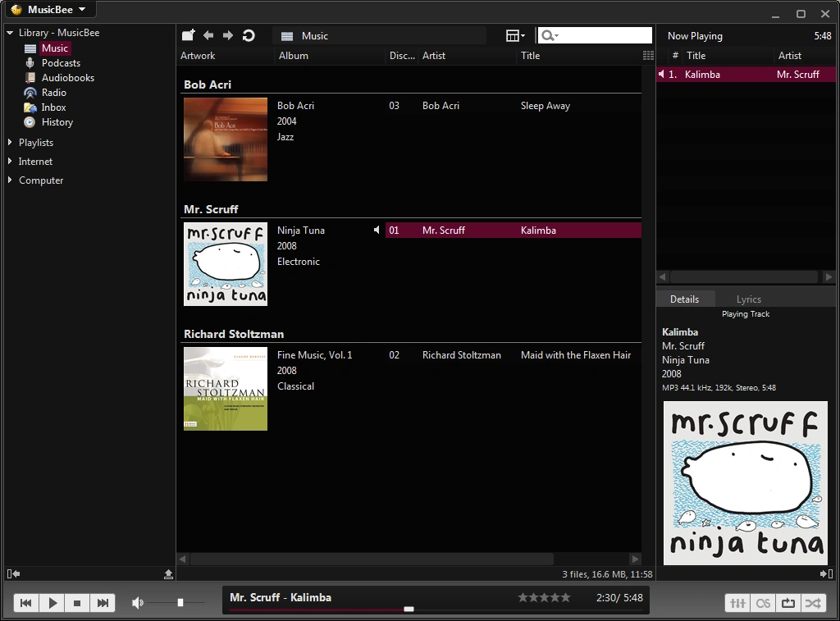
Task: Check the Inbox for new files
Action: [x=52, y=107]
